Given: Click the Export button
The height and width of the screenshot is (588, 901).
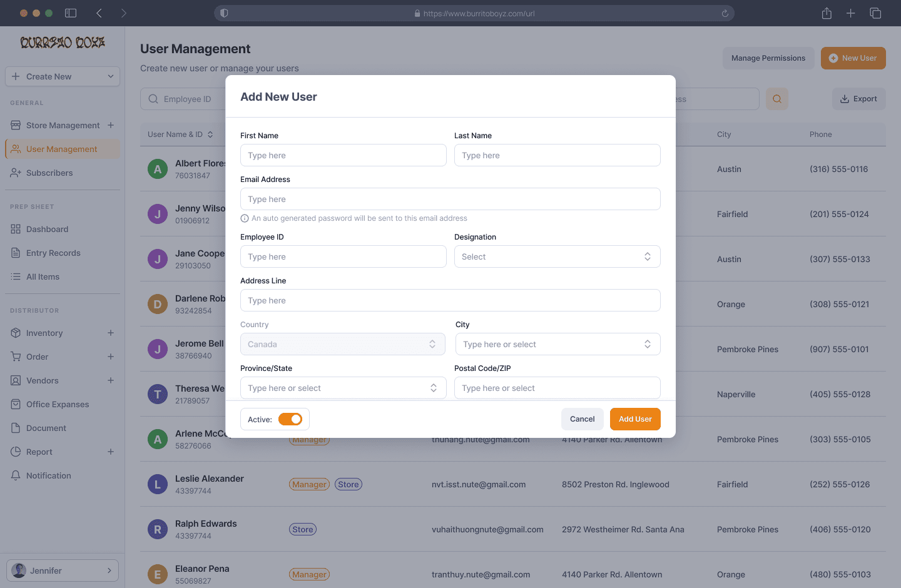Looking at the screenshot, I should [x=859, y=99].
